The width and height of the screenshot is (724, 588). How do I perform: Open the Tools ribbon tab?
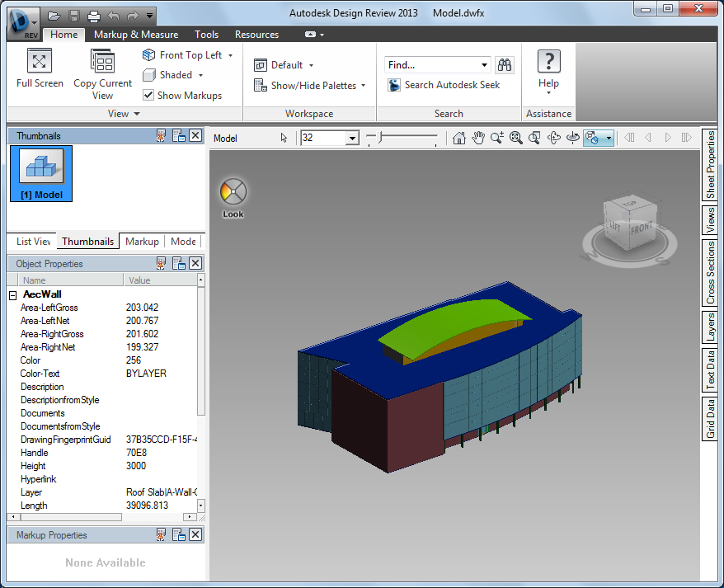coord(206,35)
